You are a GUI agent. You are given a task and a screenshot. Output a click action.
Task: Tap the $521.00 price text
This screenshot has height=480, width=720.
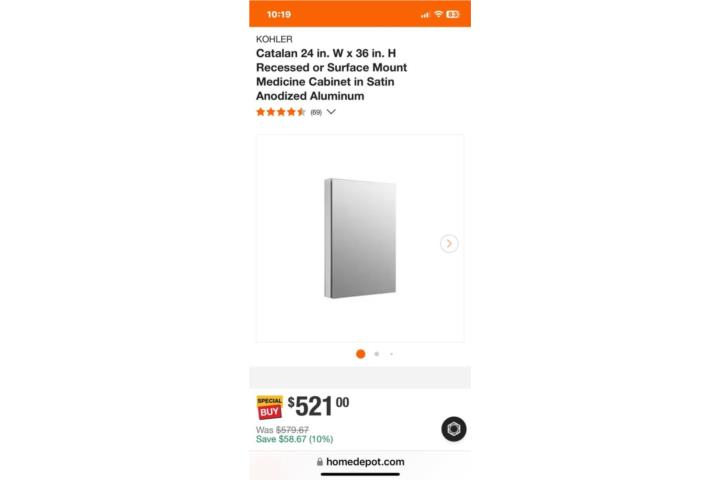click(318, 406)
